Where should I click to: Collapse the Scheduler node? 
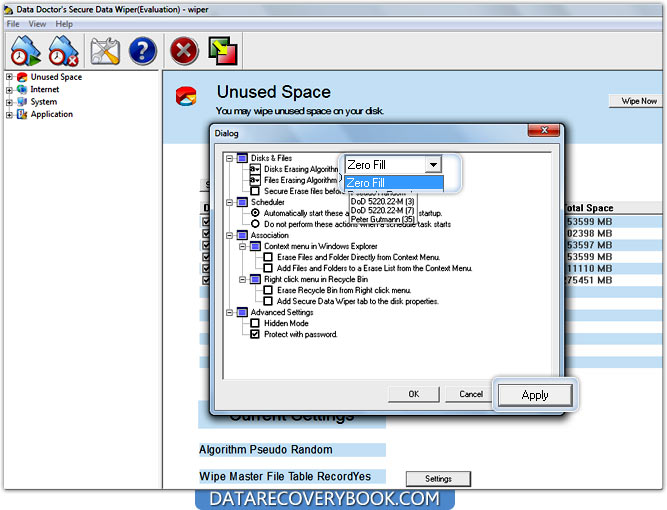pos(229,202)
